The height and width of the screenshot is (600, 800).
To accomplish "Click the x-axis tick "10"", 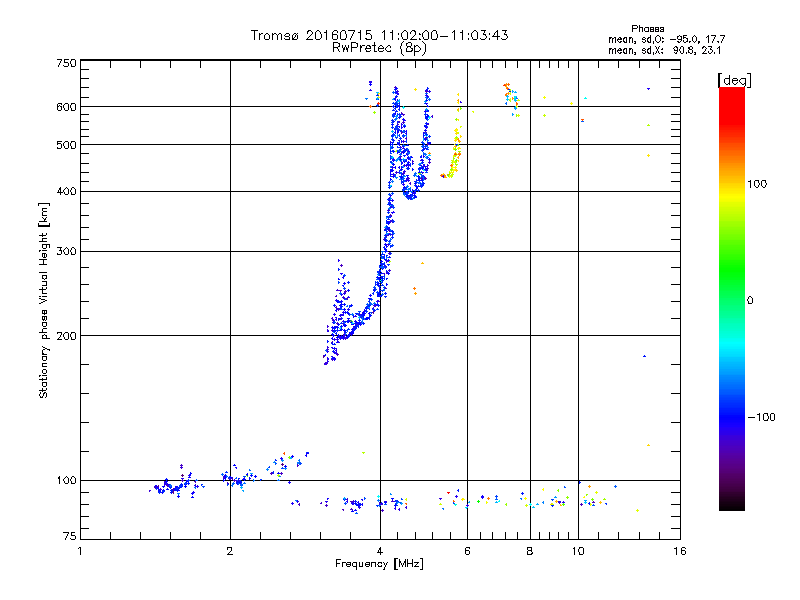I will [578, 551].
